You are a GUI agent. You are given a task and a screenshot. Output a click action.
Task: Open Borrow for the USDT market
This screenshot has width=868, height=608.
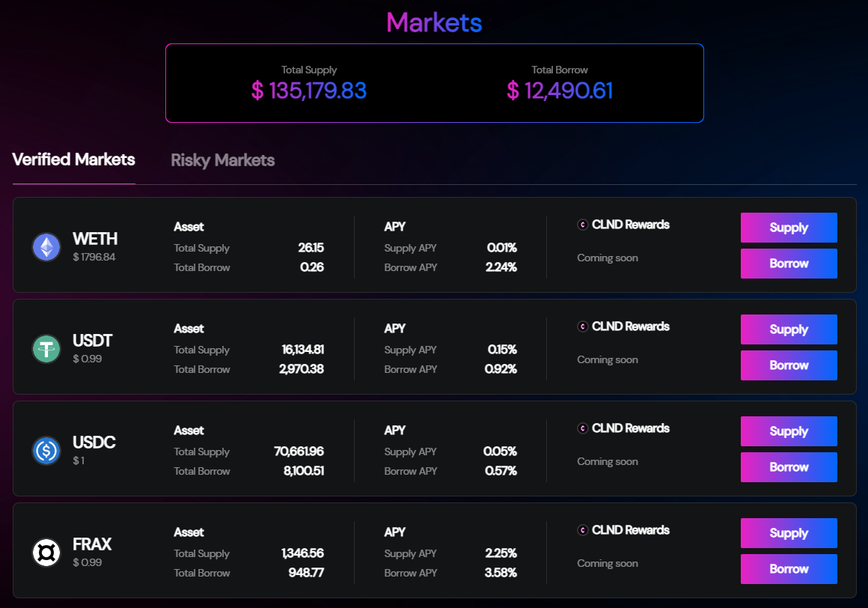point(789,365)
